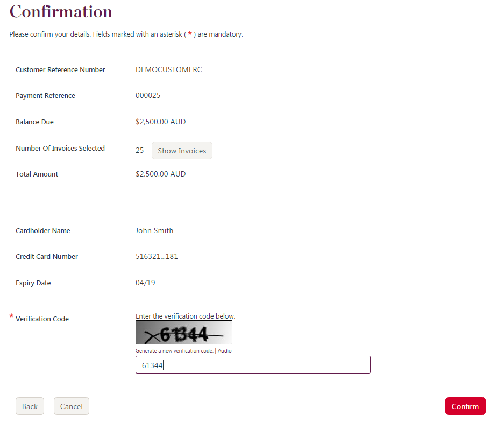
Task: Click the Total Amount value
Action: 160,174
